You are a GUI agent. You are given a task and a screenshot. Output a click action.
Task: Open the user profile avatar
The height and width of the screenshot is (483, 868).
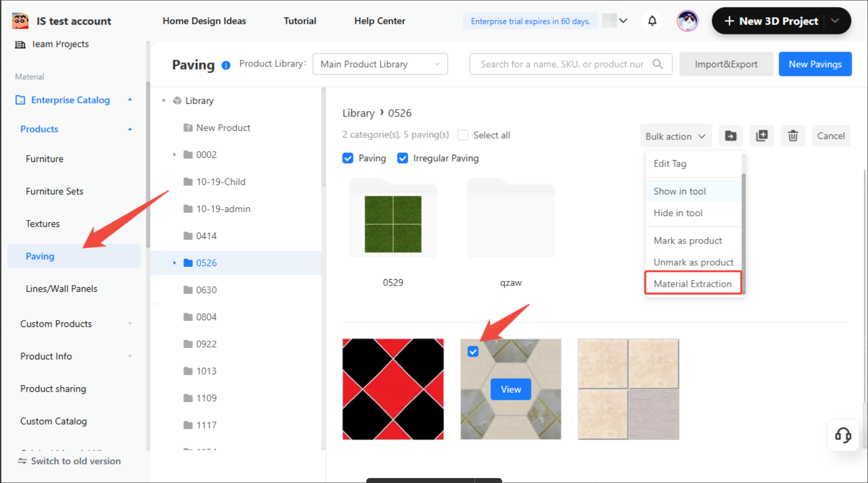click(687, 21)
